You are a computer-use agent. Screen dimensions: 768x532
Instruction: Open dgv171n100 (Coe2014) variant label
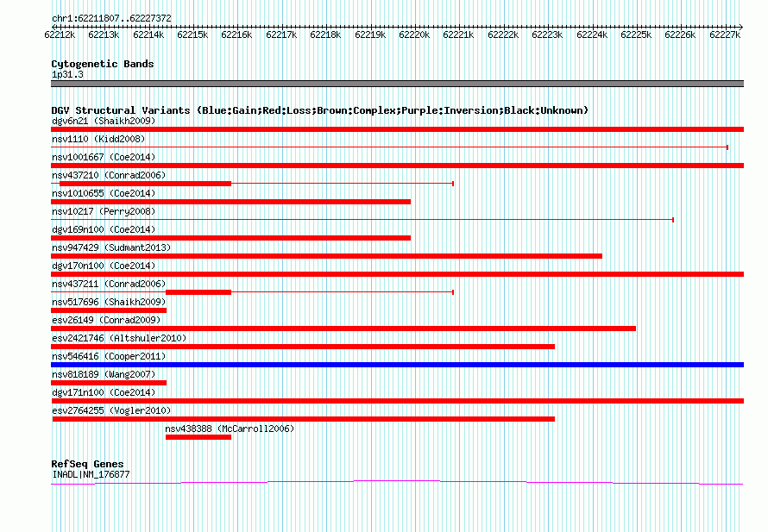[x=104, y=392]
